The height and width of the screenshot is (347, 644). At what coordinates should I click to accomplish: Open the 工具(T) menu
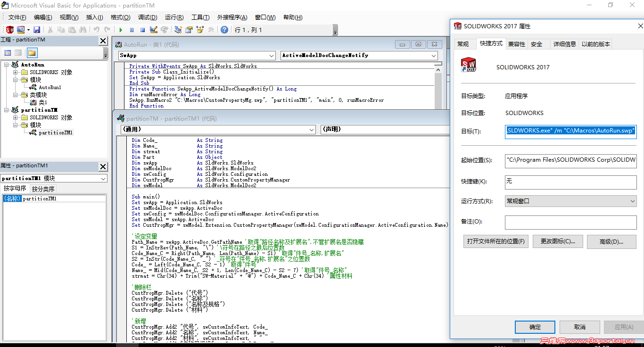pos(200,17)
